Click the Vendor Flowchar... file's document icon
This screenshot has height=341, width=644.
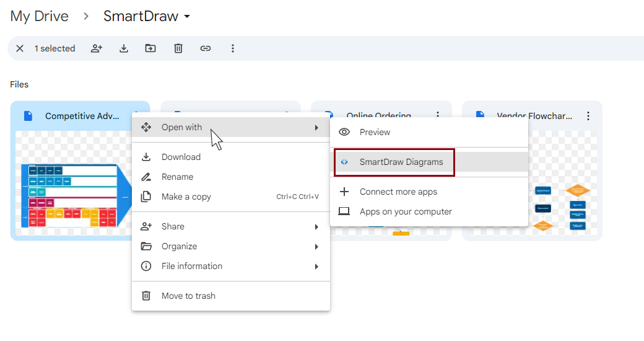click(480, 115)
